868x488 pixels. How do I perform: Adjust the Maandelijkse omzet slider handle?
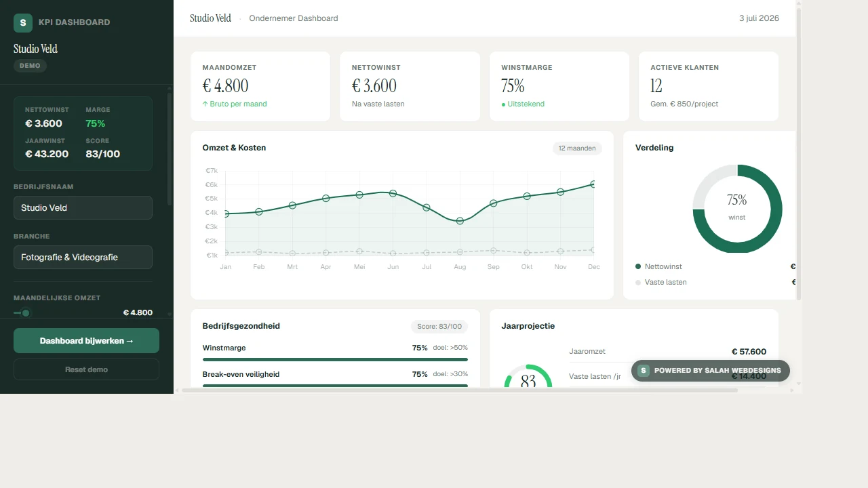[26, 312]
